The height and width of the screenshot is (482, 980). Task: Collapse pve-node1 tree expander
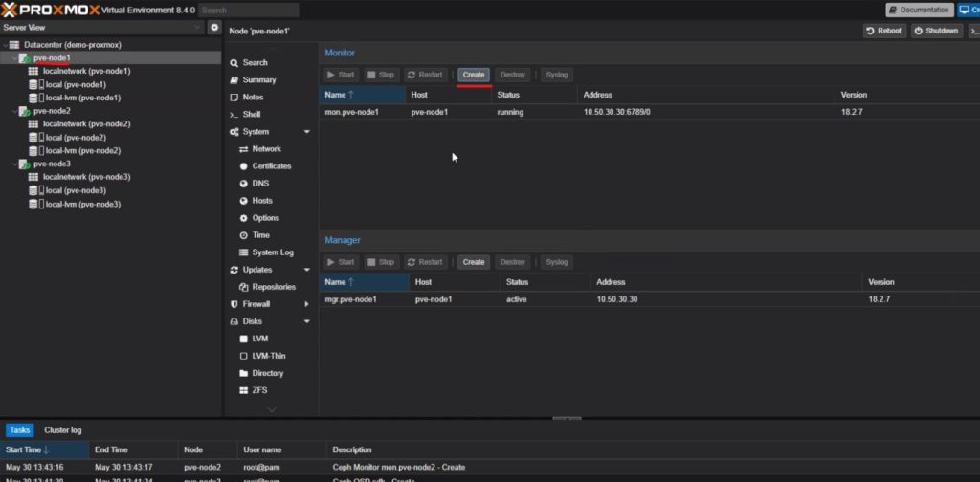tap(15, 58)
